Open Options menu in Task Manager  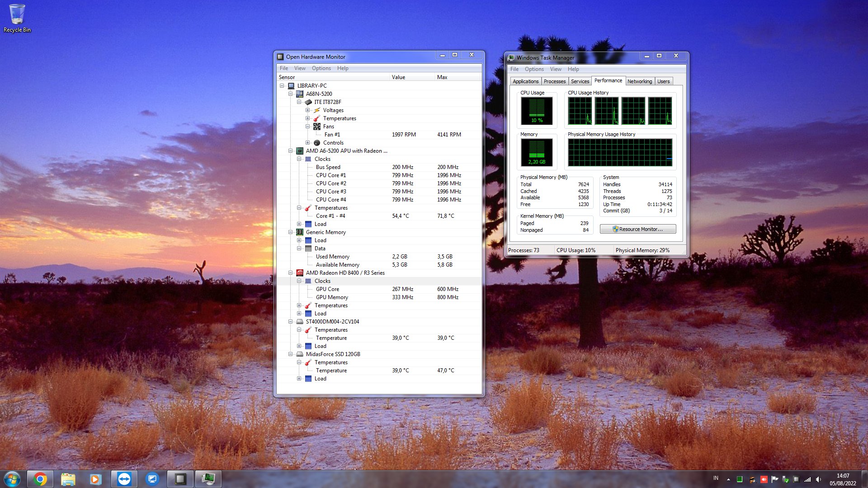point(534,69)
